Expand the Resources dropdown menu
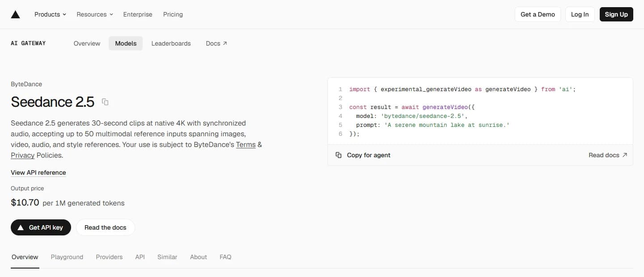Screen dimensions: 644x277 [95, 14]
